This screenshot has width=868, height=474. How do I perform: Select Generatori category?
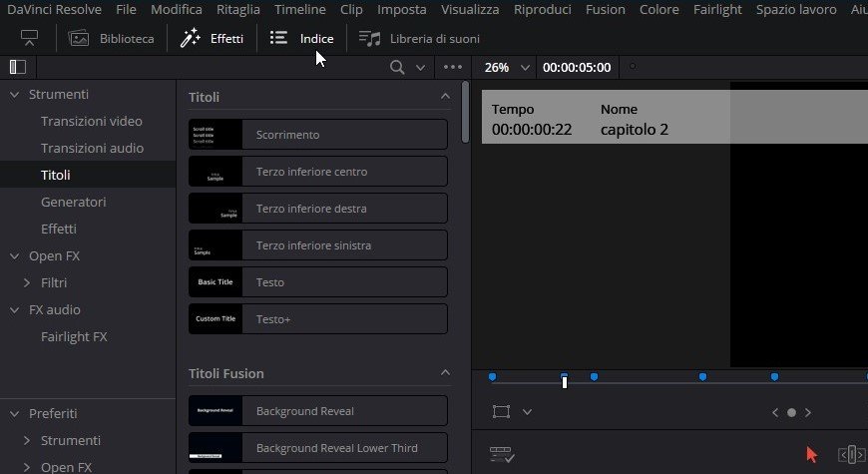(x=73, y=202)
